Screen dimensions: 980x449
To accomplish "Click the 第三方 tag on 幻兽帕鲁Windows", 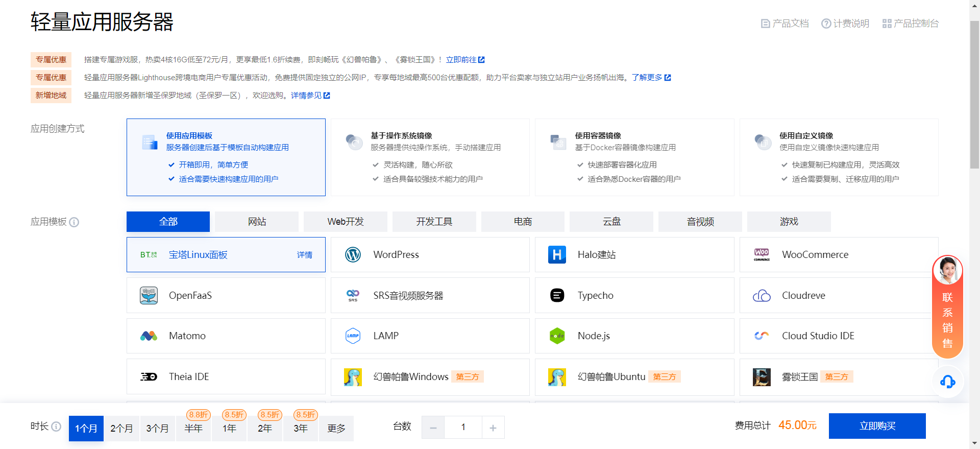I will click(x=468, y=377).
